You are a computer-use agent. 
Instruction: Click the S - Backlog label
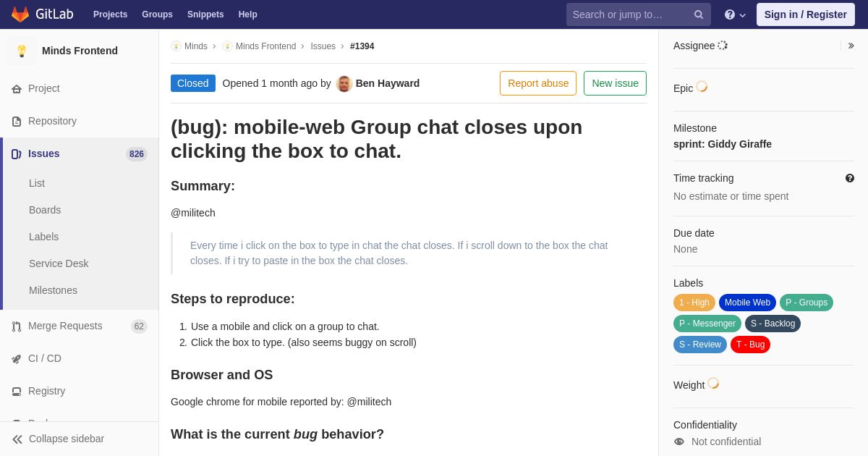coord(773,324)
